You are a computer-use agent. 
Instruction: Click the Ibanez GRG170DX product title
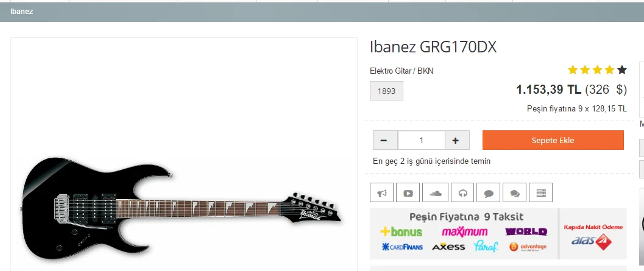pyautogui.click(x=433, y=48)
